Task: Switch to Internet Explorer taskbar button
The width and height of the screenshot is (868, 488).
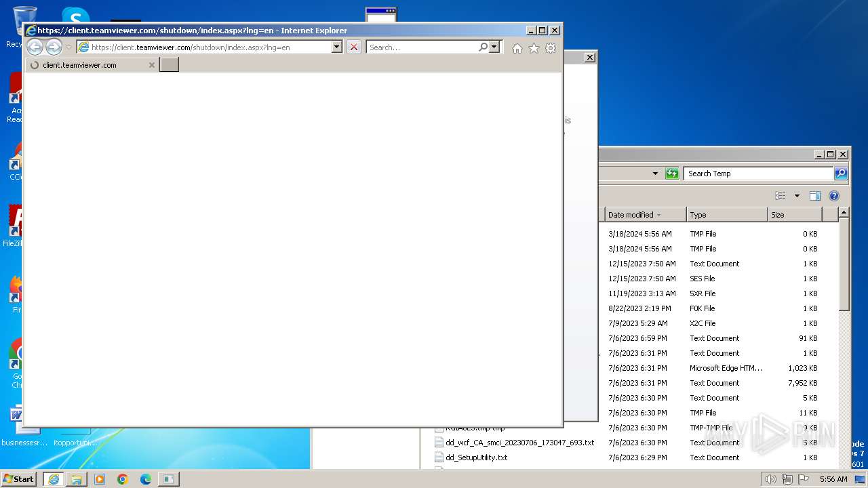Action: pyautogui.click(x=54, y=479)
